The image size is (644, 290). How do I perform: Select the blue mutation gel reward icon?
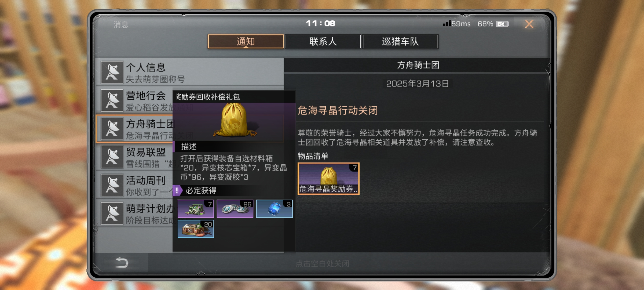point(274,209)
